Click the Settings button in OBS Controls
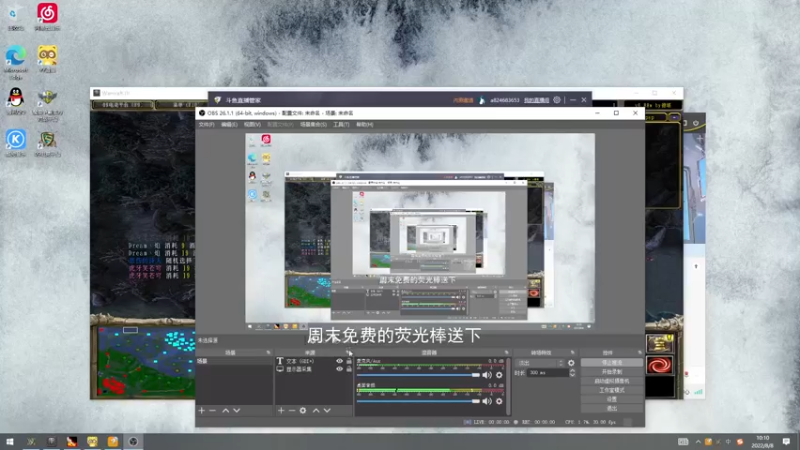The height and width of the screenshot is (450, 800). (611, 399)
